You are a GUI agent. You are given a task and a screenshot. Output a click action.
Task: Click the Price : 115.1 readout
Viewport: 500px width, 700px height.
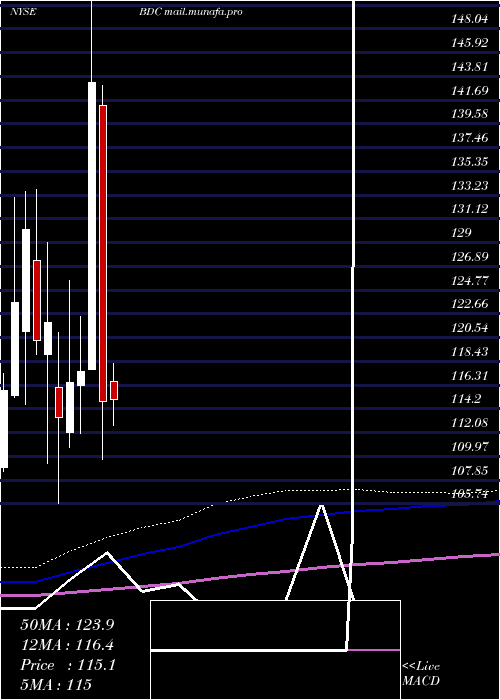68,665
